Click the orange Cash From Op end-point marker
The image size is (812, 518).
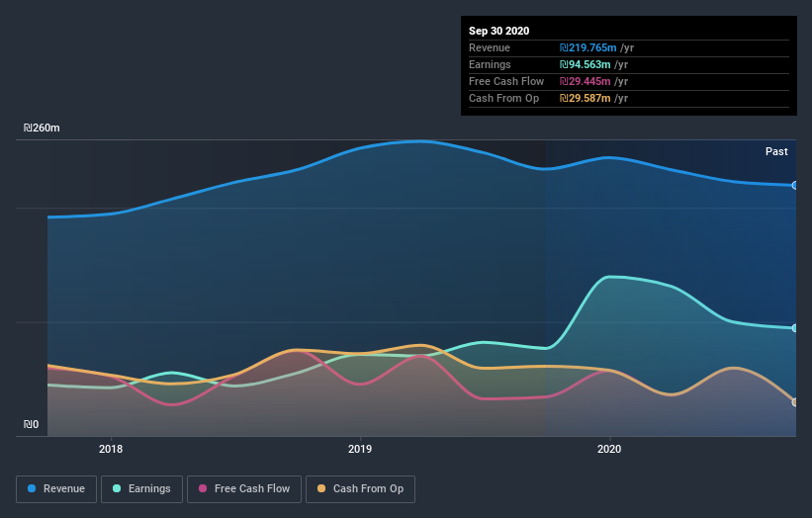coord(795,402)
